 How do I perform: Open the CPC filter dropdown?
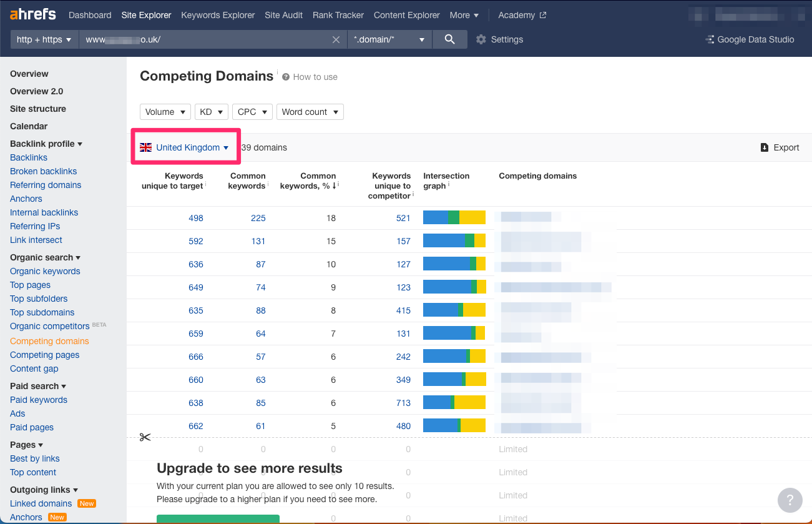click(x=252, y=112)
